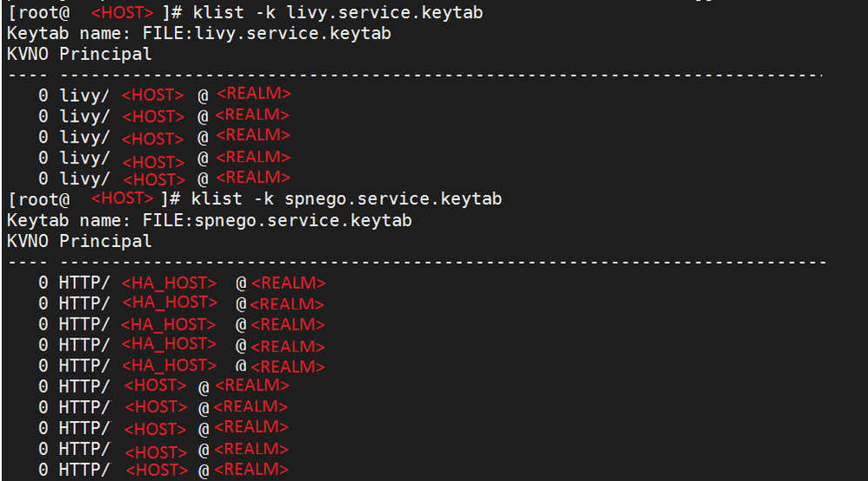Click the first HTTP/ <HOST> principal entry
This screenshot has height=481, width=868.
[x=164, y=386]
